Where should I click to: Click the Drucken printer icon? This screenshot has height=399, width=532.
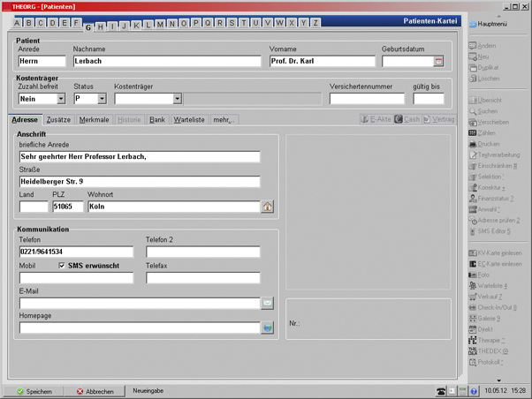[488, 144]
